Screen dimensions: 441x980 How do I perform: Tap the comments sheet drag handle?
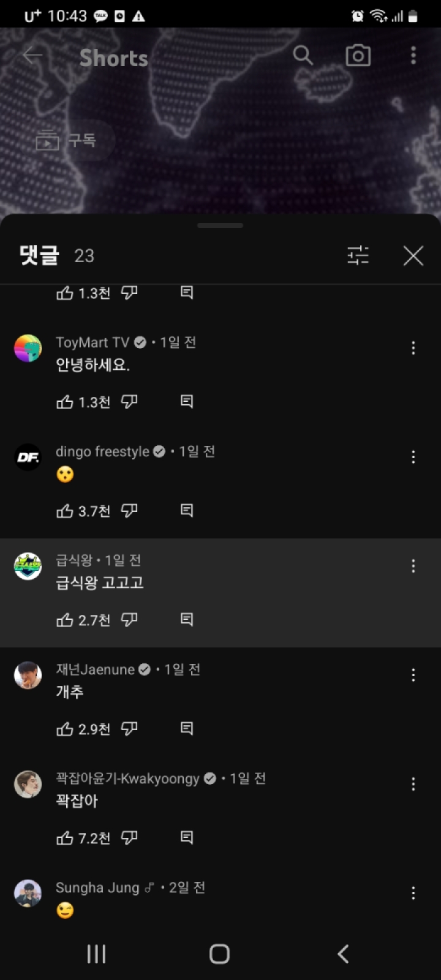pos(220,225)
